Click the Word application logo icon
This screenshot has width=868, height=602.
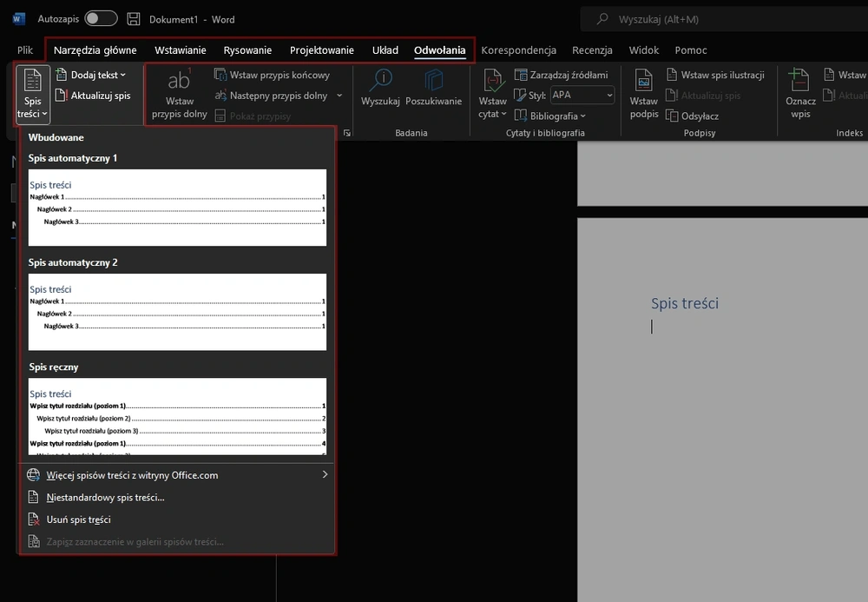[x=18, y=19]
